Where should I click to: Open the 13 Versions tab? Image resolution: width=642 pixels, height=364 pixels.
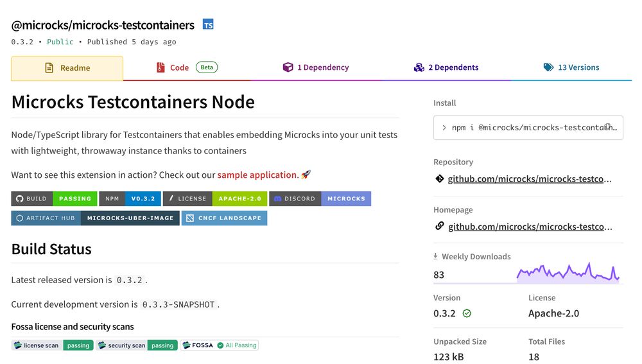point(571,67)
